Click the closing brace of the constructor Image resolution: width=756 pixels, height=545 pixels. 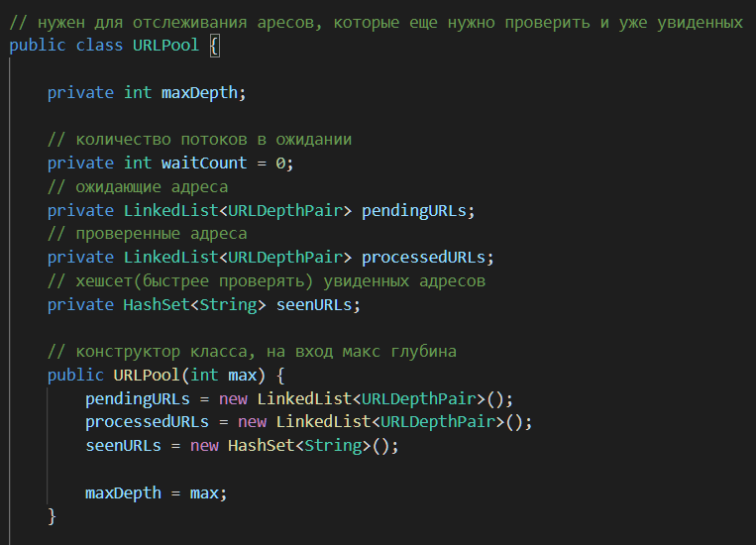coord(52,516)
